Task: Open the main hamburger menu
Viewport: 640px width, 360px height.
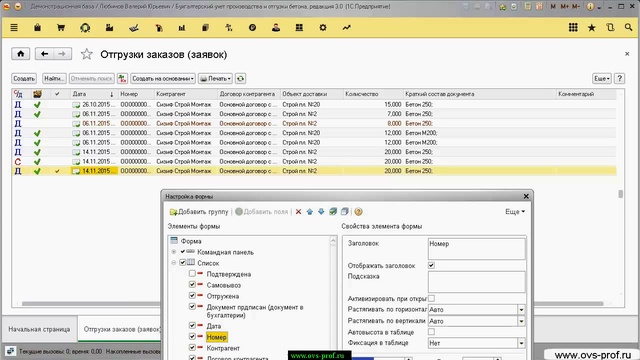Action: [x=14, y=28]
